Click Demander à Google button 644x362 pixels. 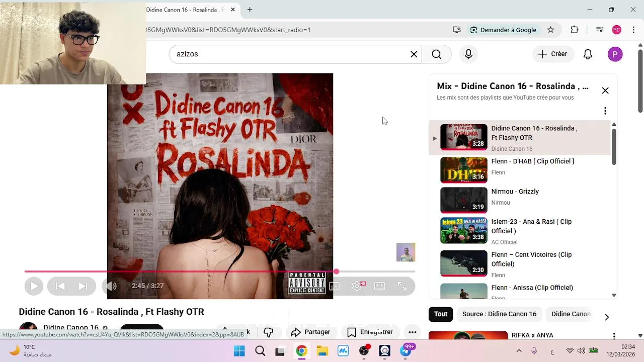[x=503, y=30]
